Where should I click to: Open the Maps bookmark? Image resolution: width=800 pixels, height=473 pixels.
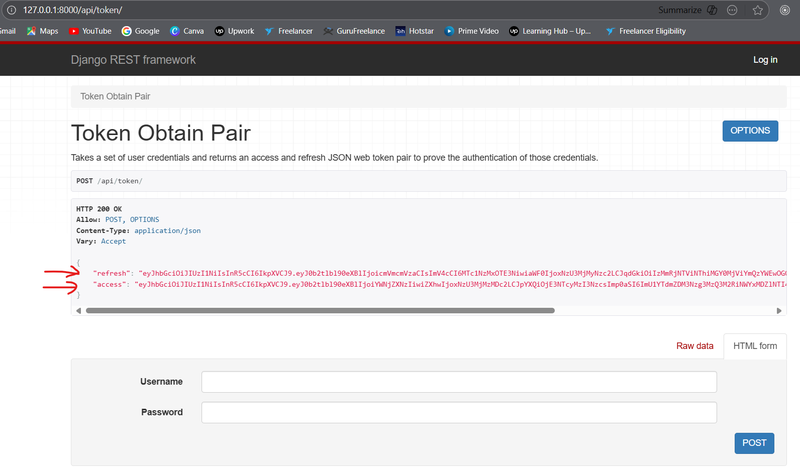[42, 31]
